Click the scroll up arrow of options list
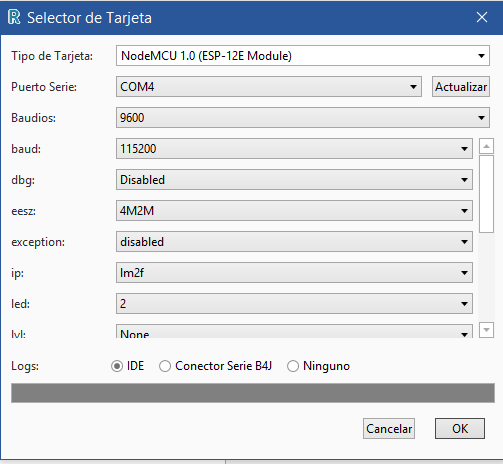The height and width of the screenshot is (464, 503). point(486,146)
